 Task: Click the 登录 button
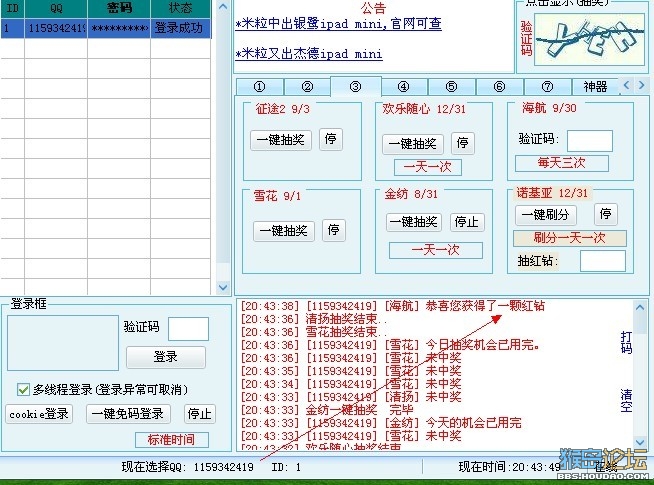coord(166,357)
